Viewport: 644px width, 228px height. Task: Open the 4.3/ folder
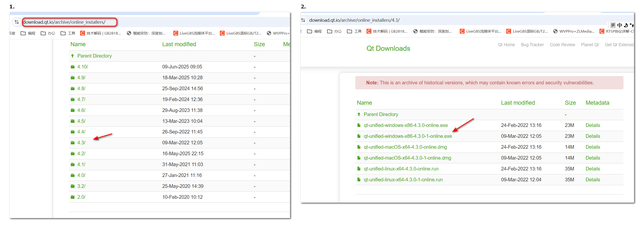point(81,143)
